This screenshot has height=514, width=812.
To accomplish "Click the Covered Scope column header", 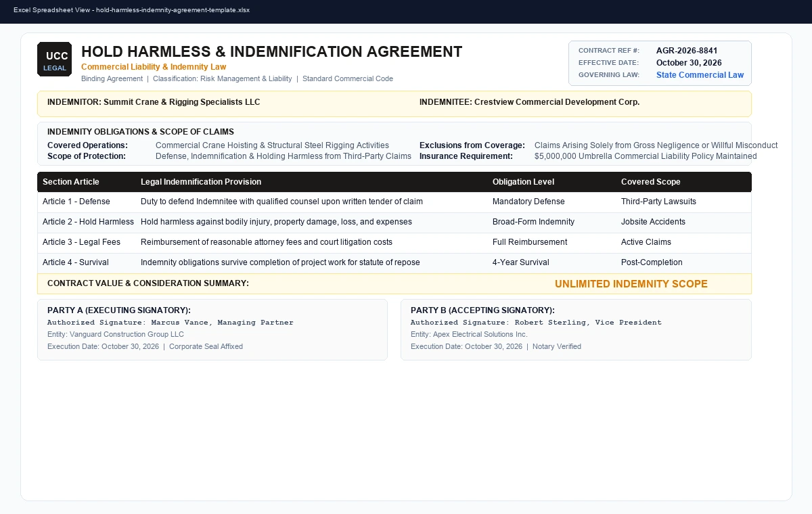I will pos(650,182).
